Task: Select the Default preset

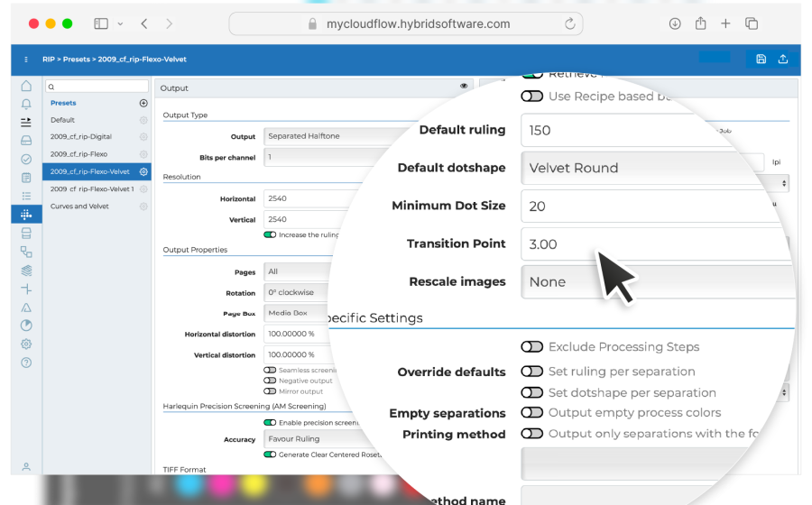Action: (62, 120)
